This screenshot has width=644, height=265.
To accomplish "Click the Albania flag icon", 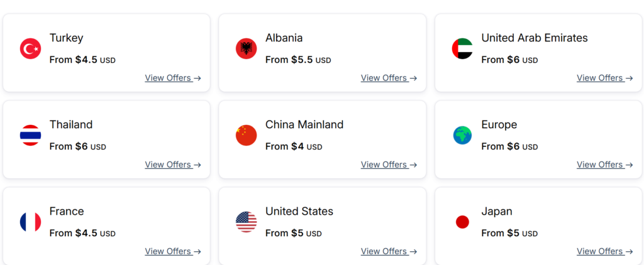I will [247, 49].
